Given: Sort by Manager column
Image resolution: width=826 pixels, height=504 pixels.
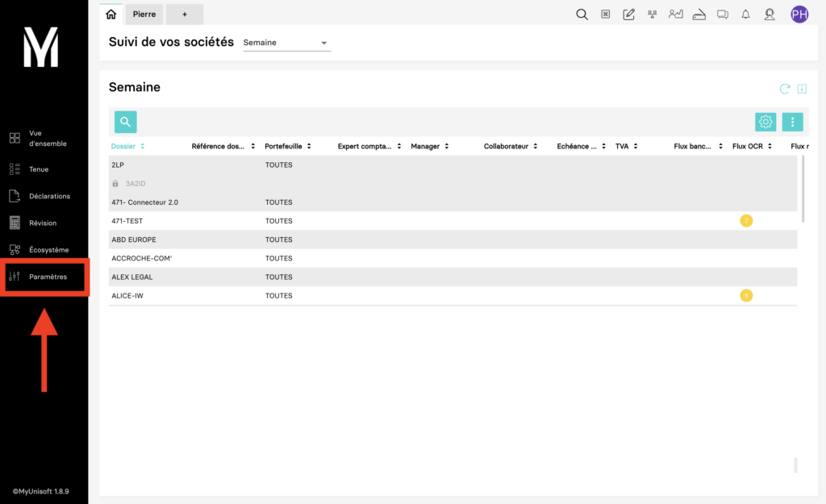Looking at the screenshot, I should [429, 146].
